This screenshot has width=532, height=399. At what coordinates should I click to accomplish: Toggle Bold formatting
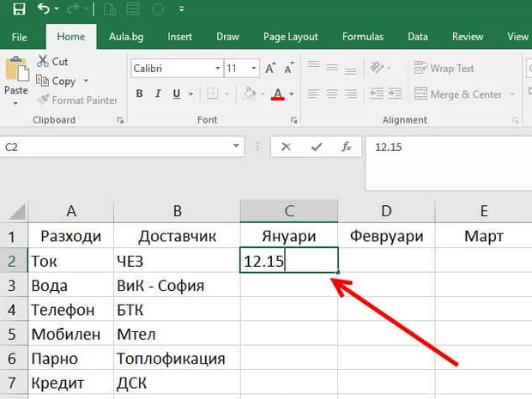(139, 94)
